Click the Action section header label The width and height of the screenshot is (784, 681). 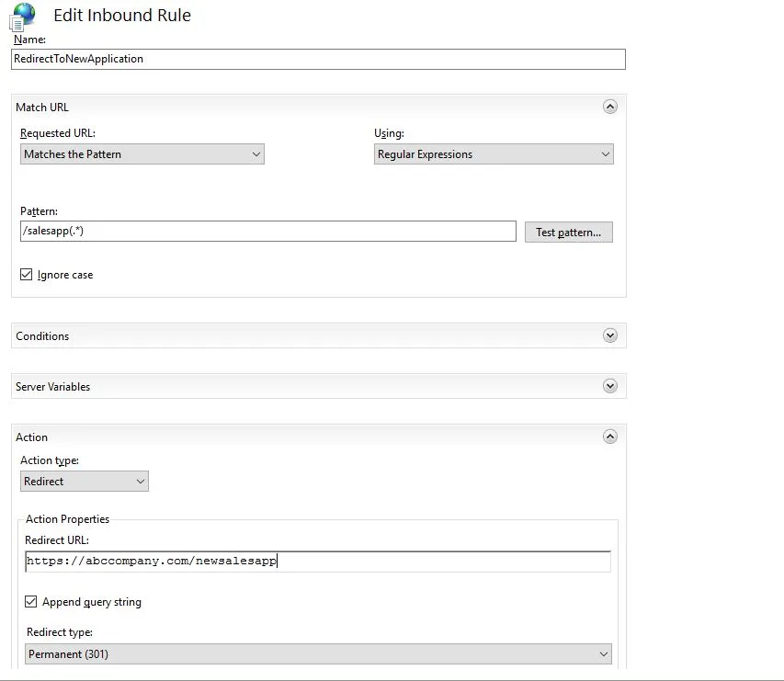tap(32, 437)
